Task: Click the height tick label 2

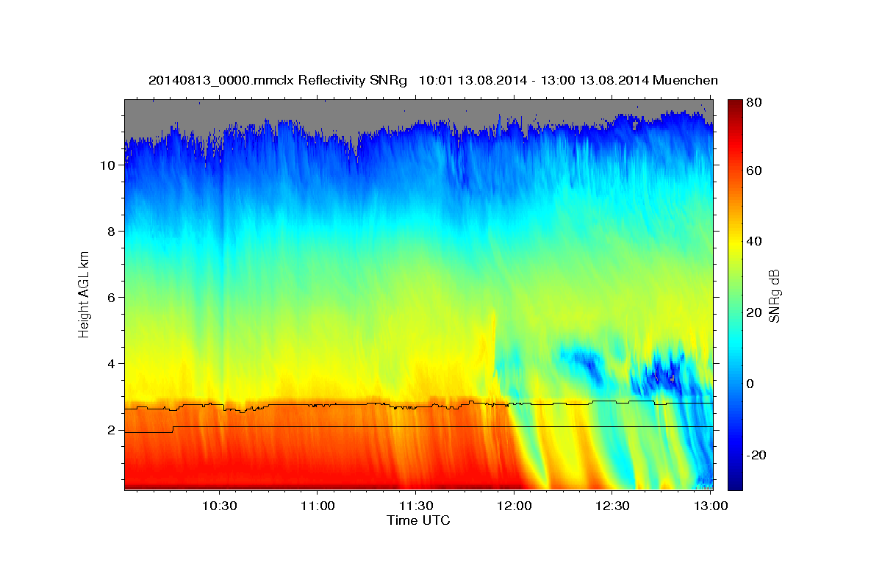Action: pyautogui.click(x=112, y=430)
